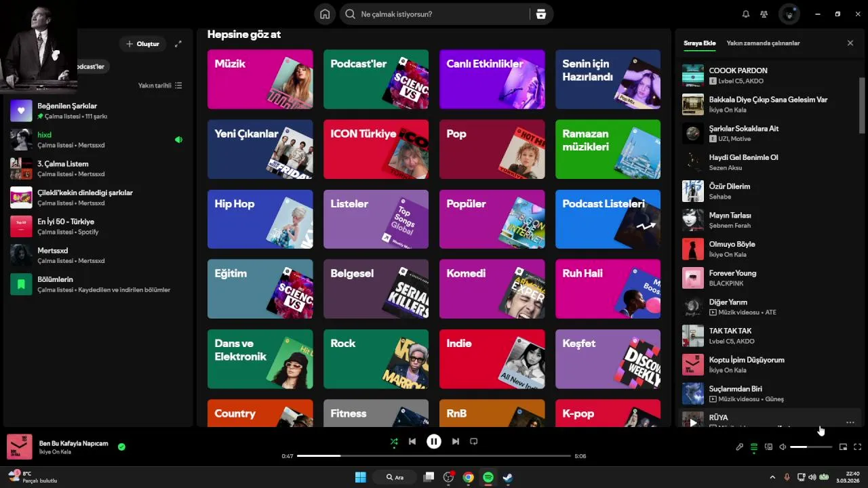Open the ICON Türkiye tile

[x=376, y=149]
